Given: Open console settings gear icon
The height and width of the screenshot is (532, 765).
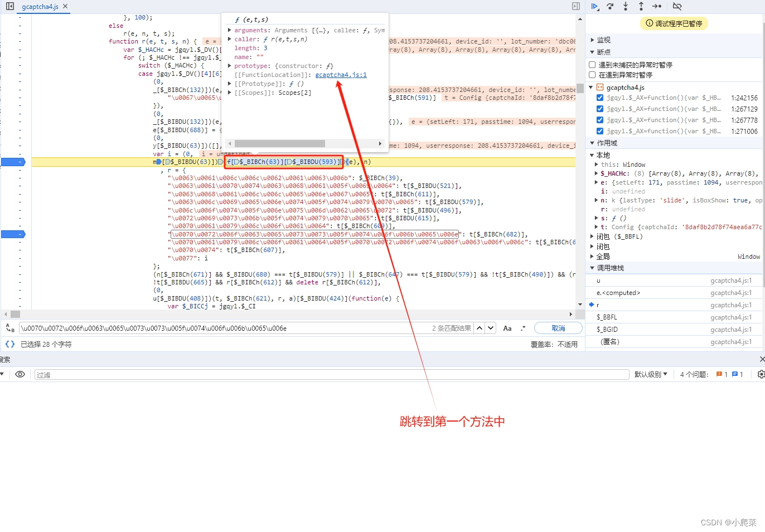Looking at the screenshot, I should (x=761, y=374).
